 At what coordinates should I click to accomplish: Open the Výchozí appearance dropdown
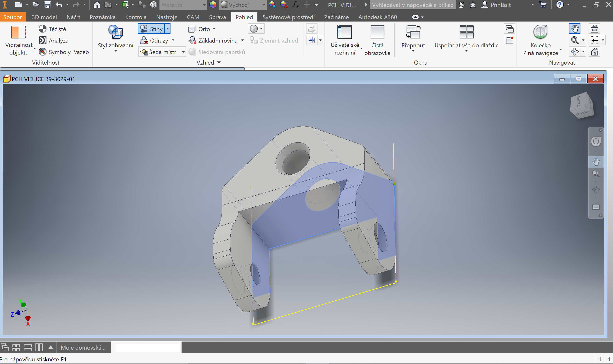(263, 5)
